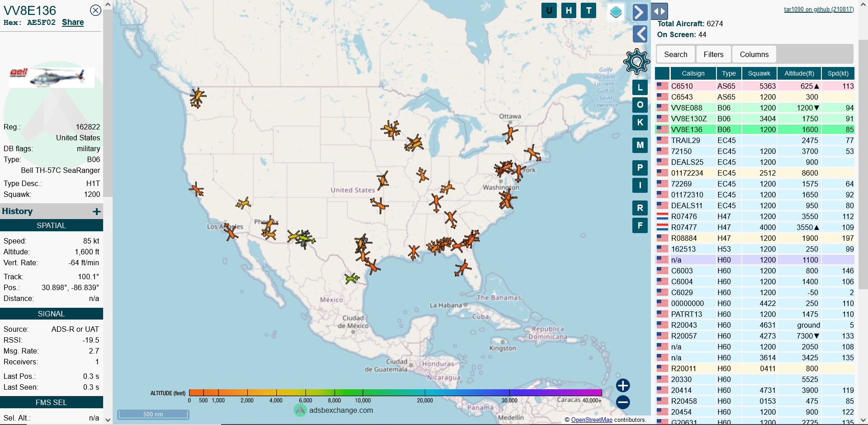Click the left chevron sidebar arrow
This screenshot has height=425, width=868.
[640, 34]
